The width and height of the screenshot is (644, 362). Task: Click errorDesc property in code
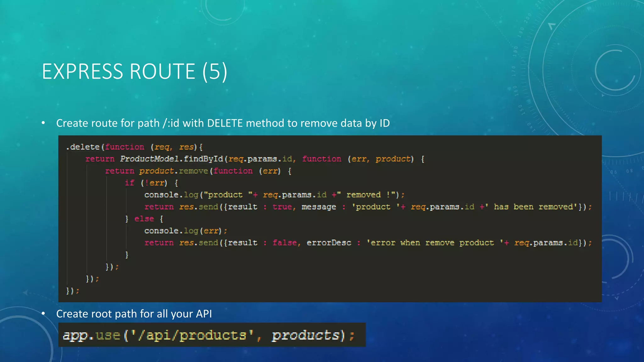point(329,243)
